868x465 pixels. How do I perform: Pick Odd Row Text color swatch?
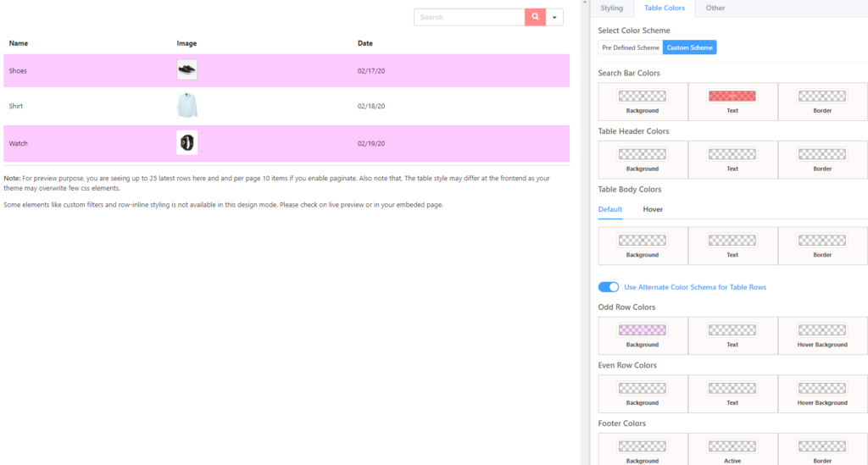coord(732,330)
